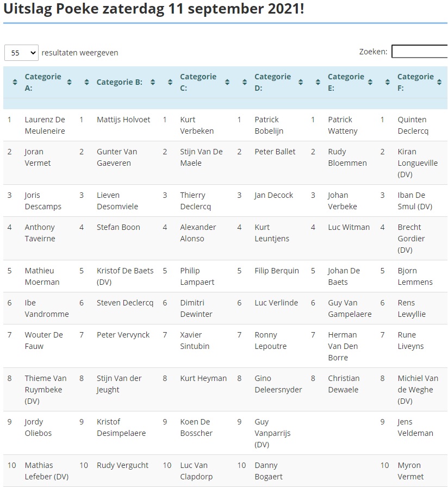Pick the entry Kristof De Baets (DV)
Screen dimensions: 448x487
pyautogui.click(x=125, y=276)
